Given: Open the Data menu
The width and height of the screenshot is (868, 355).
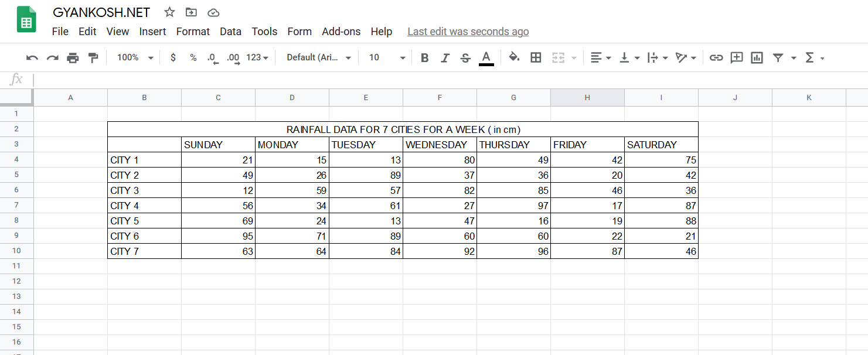Looking at the screenshot, I should [x=230, y=32].
